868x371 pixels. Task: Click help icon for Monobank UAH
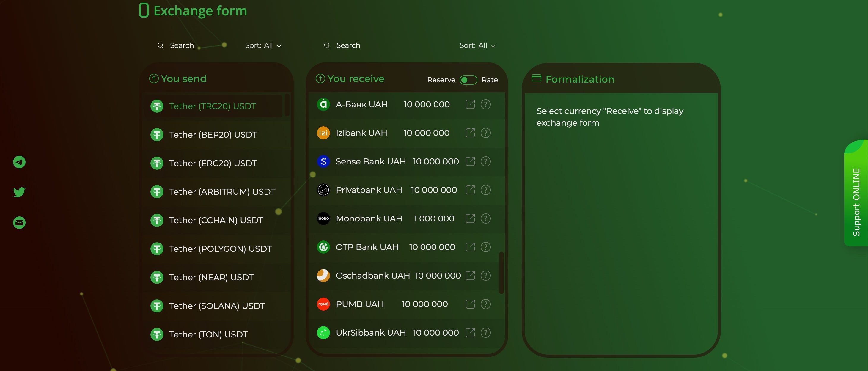coord(485,219)
